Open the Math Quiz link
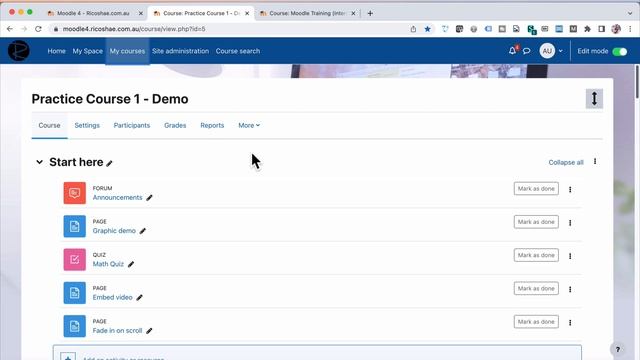The height and width of the screenshot is (360, 640). [108, 264]
